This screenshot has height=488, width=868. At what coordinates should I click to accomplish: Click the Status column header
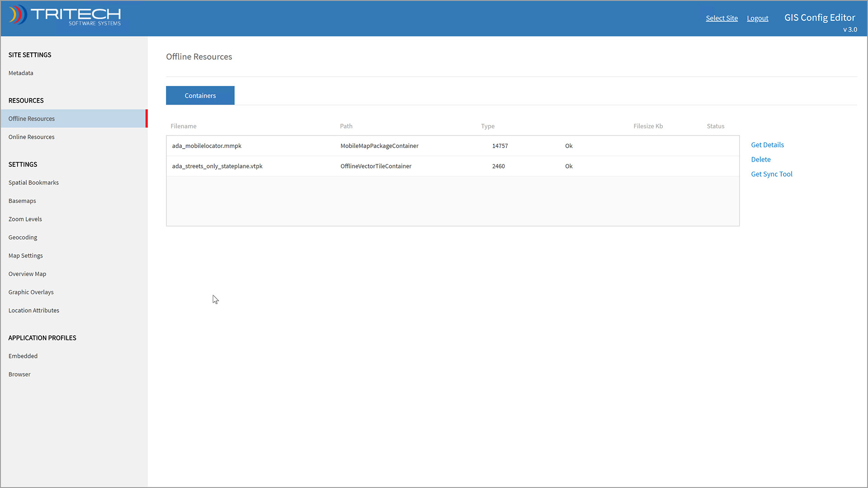pyautogui.click(x=716, y=126)
